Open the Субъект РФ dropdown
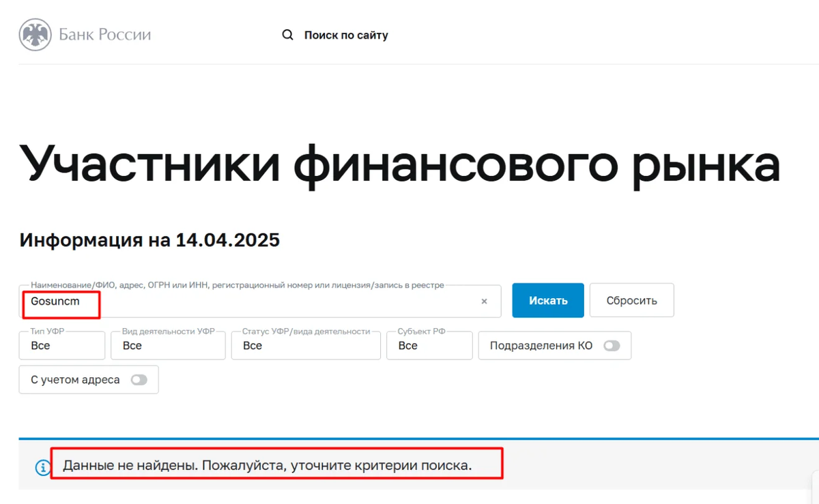Image resolution: width=819 pixels, height=504 pixels. pos(429,346)
